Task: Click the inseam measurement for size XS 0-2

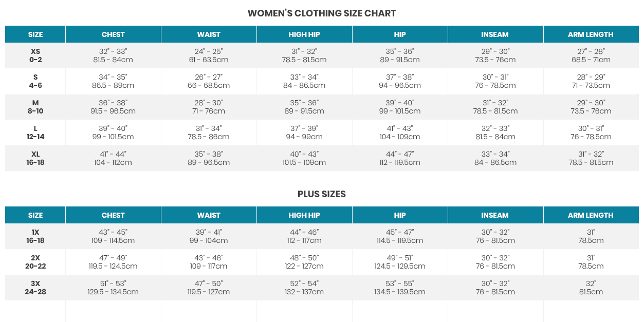Action: pyautogui.click(x=495, y=55)
